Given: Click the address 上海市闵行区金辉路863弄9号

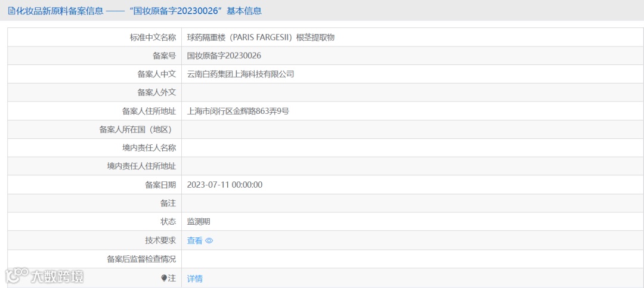Looking at the screenshot, I should click(x=238, y=111).
